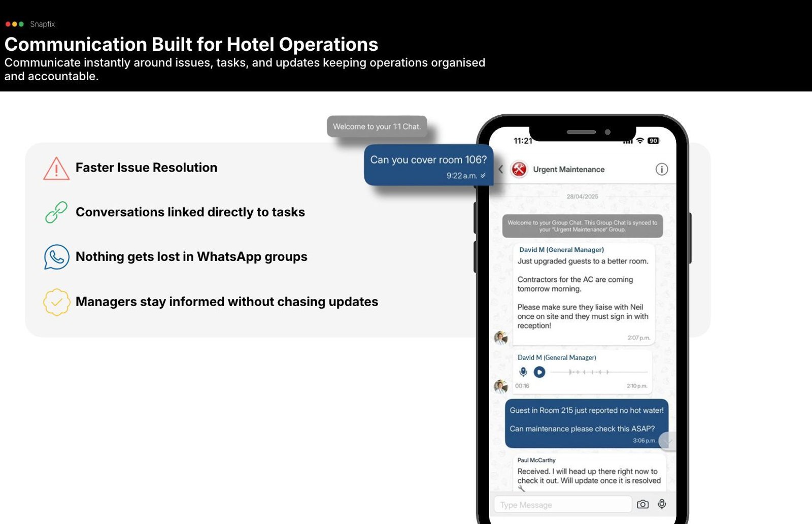Click the phone battery indicator showing 90
812x524 pixels.
653,141
